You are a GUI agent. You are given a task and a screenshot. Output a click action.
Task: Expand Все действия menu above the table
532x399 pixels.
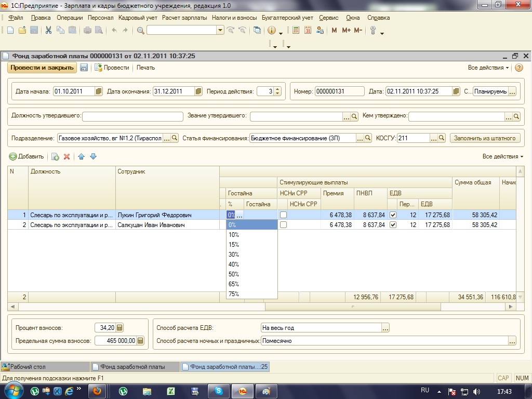pos(502,156)
